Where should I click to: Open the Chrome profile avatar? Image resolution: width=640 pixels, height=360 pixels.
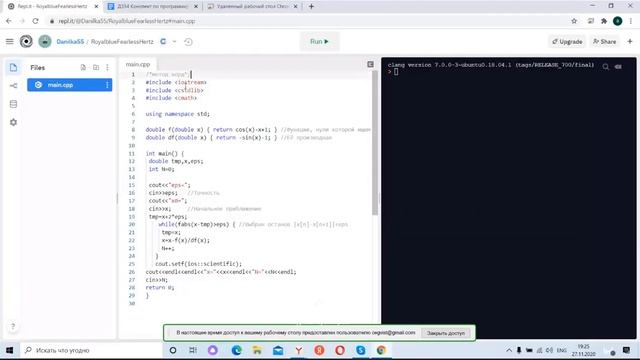[x=618, y=21]
